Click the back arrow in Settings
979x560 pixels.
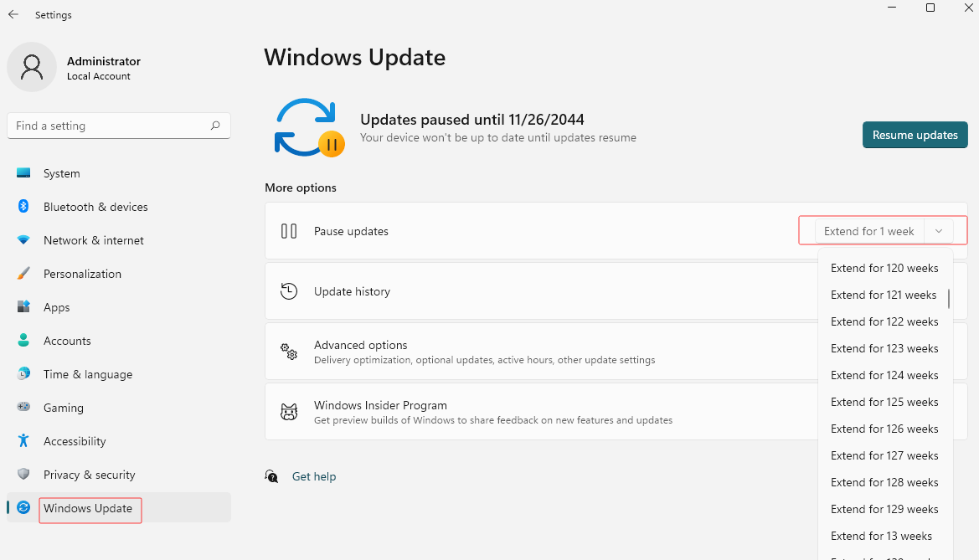(13, 14)
